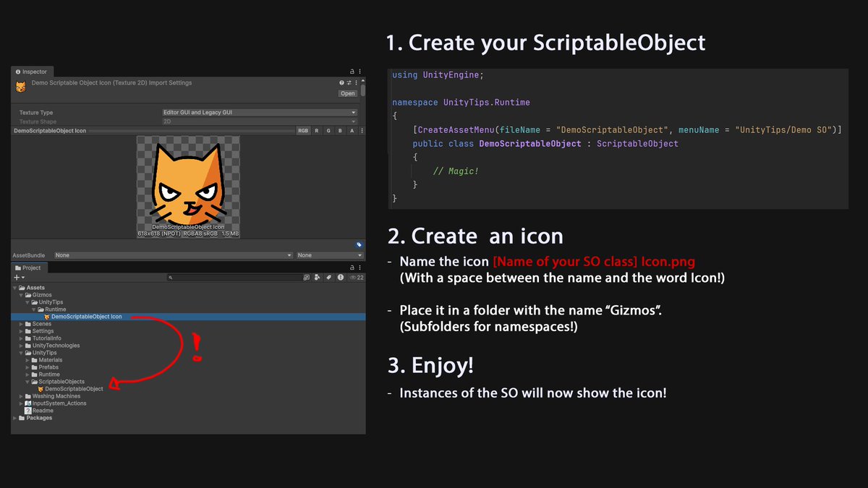Click the Packages folder icon
This screenshot has height=488, width=868.
click(x=22, y=418)
